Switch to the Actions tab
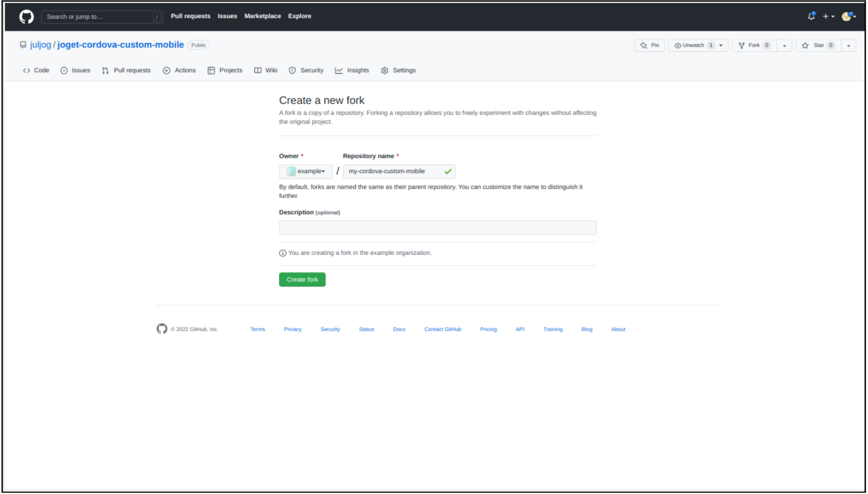Viewport: 868px width, 494px height. click(179, 71)
